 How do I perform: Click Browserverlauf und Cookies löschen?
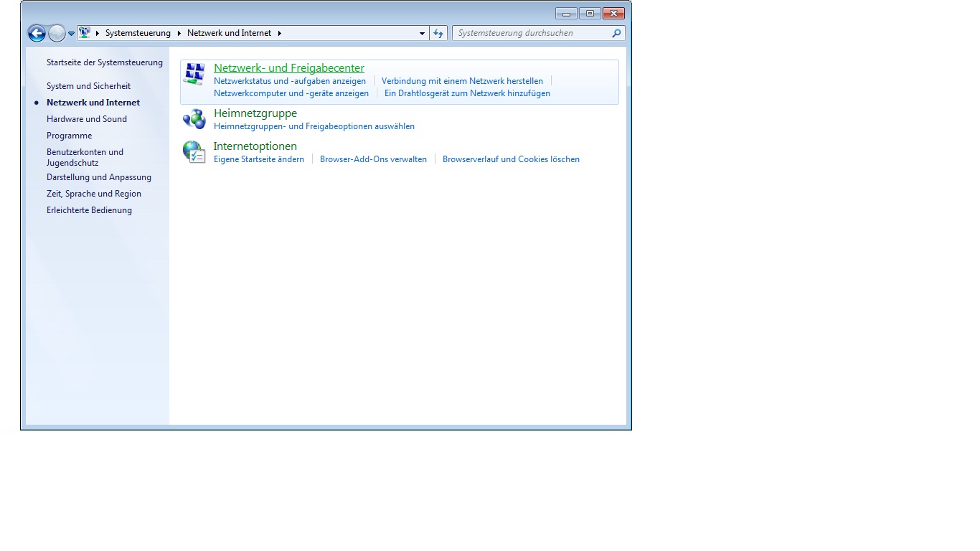pos(511,159)
